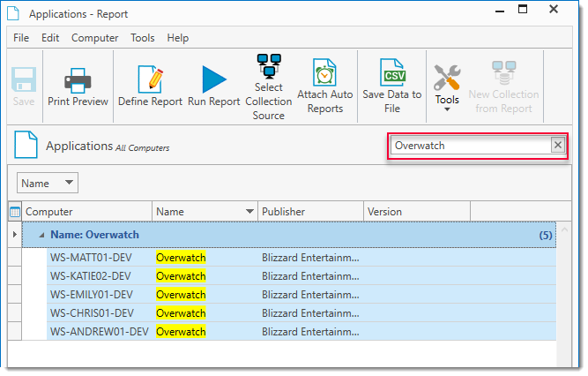The width and height of the screenshot is (588, 376).
Task: Select the WS-KATIE02-DEV row
Action: click(x=301, y=276)
